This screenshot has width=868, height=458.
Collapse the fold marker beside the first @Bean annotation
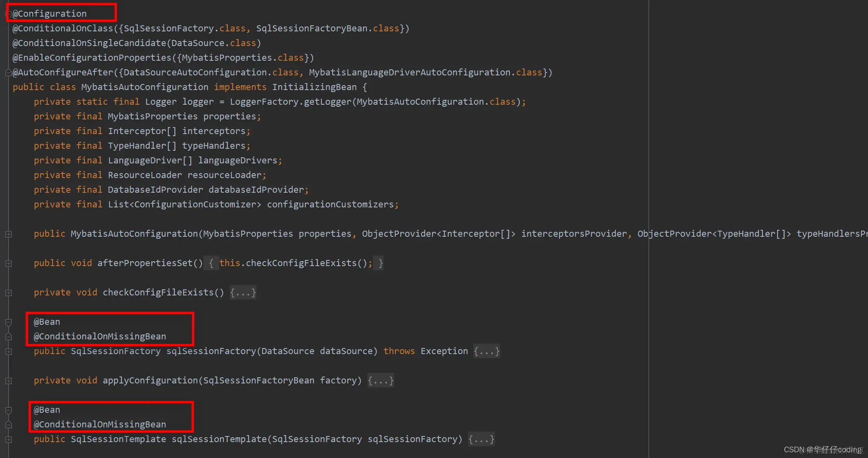click(8, 322)
